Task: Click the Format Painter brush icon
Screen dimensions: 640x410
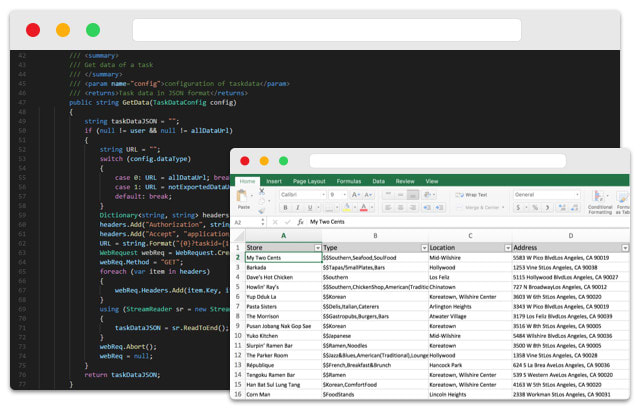Action: pos(262,211)
